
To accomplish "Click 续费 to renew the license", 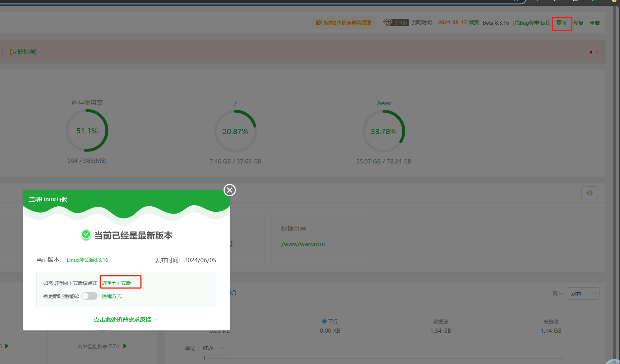I will 474,22.
